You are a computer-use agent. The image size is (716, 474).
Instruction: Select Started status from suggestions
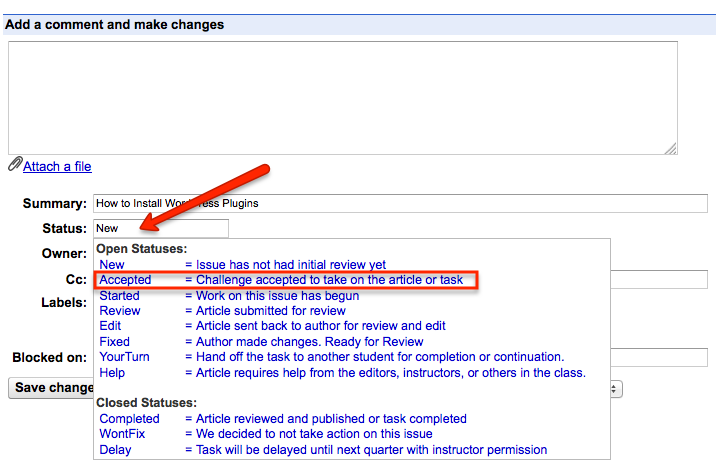pos(119,296)
